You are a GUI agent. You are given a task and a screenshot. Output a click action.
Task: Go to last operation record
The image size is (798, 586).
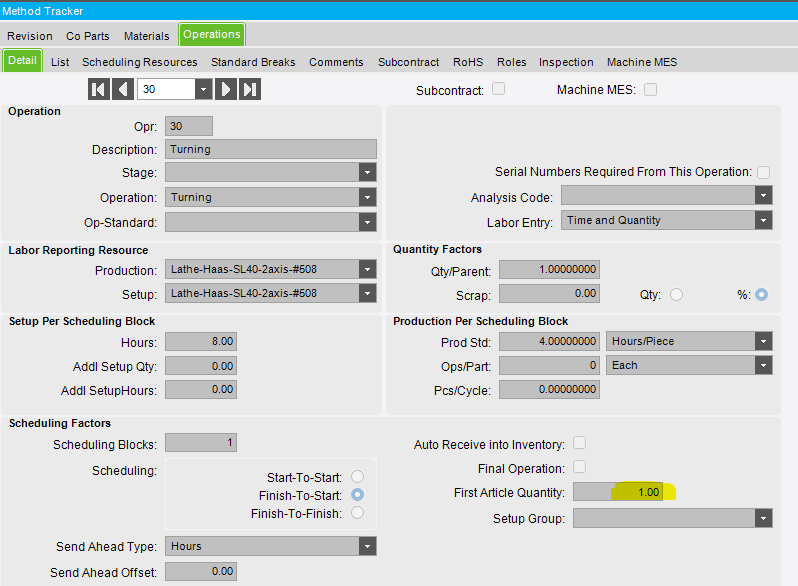pos(250,90)
